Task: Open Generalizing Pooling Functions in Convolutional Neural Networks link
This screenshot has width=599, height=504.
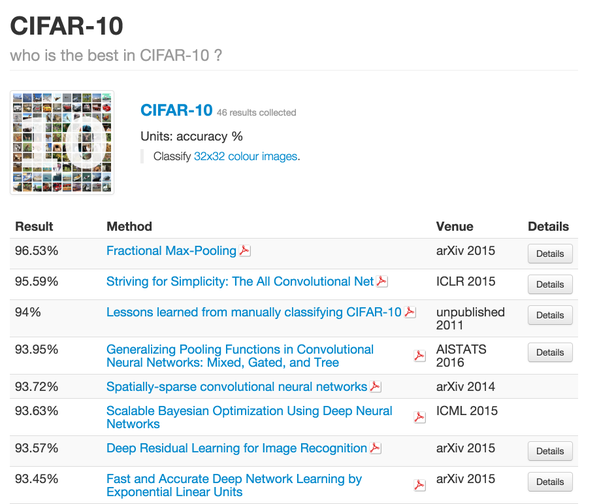Action: [x=240, y=356]
